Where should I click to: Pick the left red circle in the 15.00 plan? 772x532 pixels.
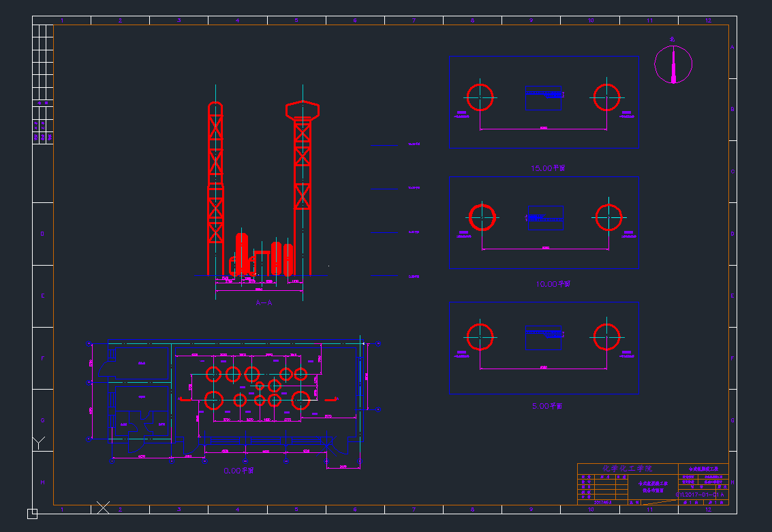[x=480, y=97]
